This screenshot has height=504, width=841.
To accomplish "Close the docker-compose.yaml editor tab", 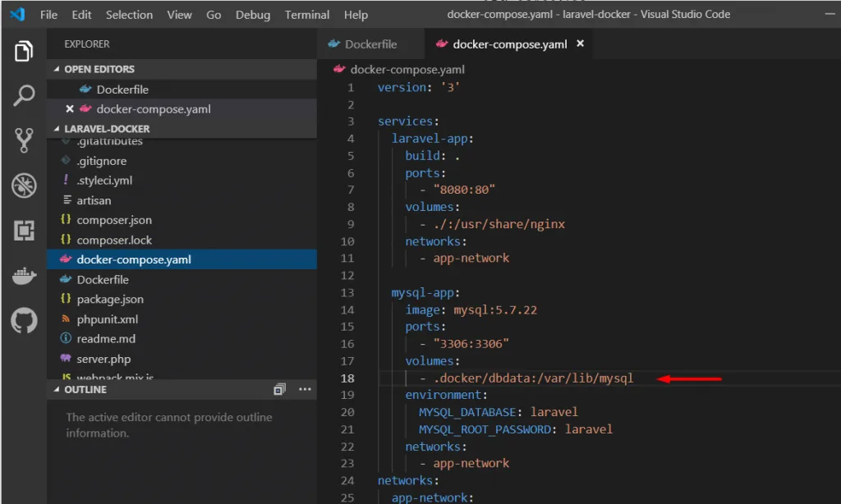I will click(580, 44).
